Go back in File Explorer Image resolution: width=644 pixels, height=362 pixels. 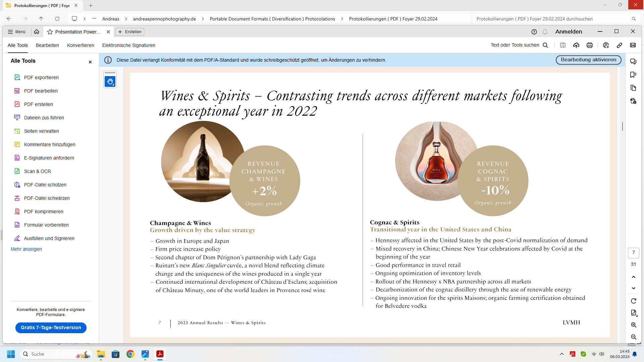pos(9,19)
